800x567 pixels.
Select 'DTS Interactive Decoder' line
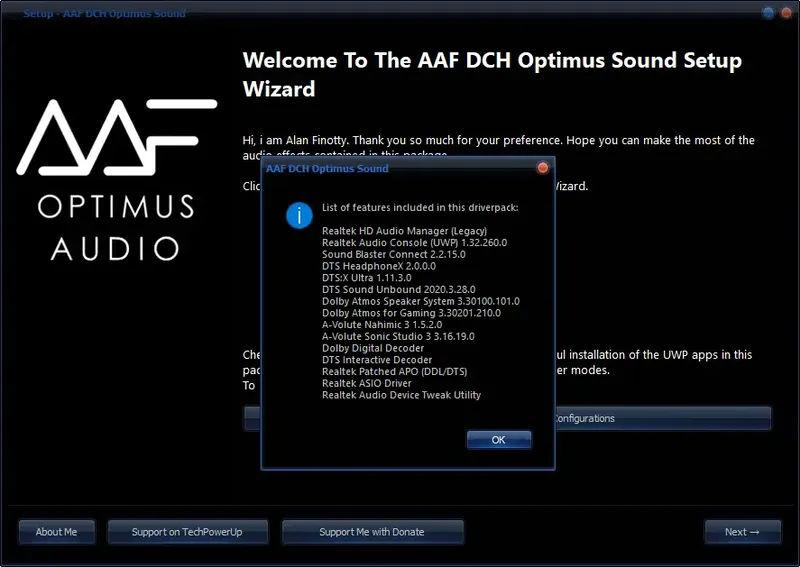click(x=377, y=360)
